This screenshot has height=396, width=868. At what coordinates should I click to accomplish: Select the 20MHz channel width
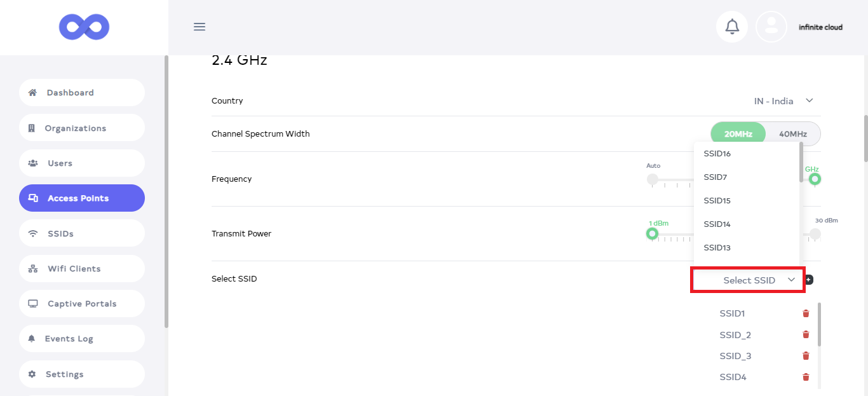click(x=738, y=134)
